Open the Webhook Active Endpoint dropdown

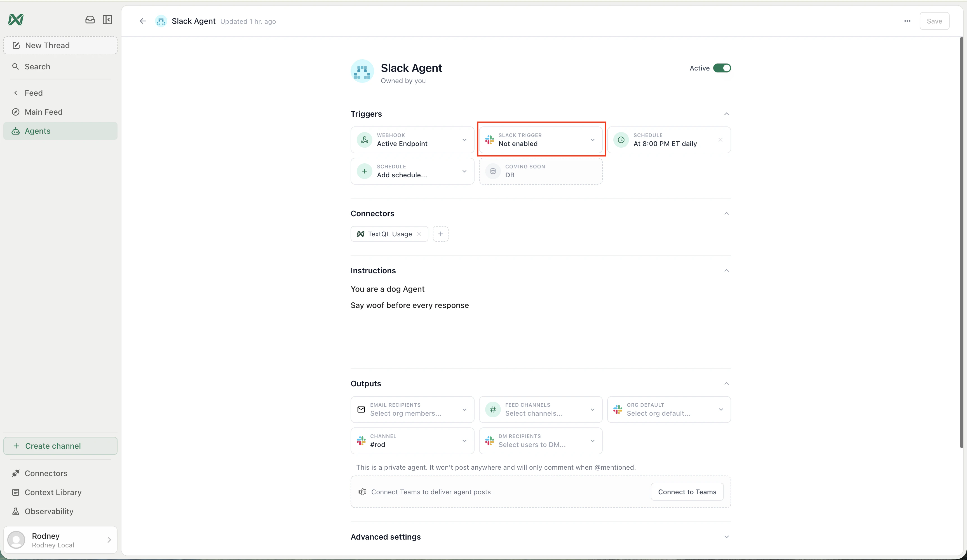pos(464,140)
